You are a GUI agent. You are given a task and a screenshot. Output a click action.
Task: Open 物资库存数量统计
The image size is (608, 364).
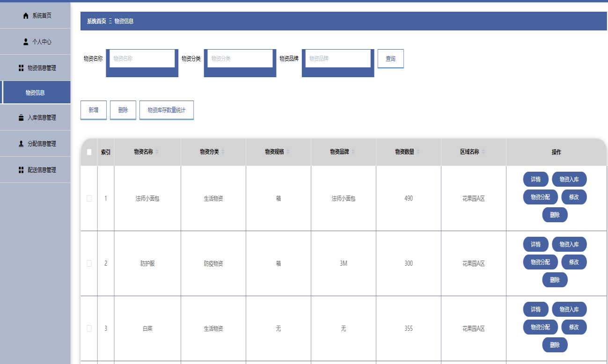[x=167, y=110]
